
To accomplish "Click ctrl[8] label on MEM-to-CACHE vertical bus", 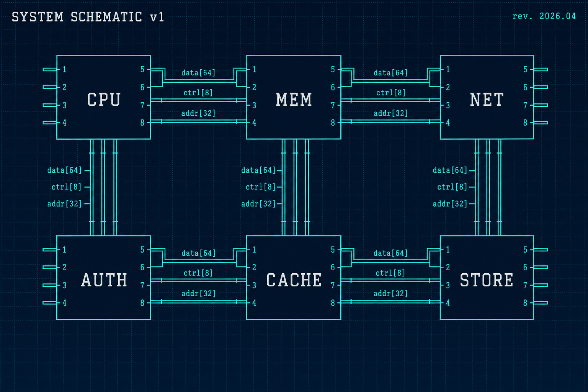I will click(261, 187).
